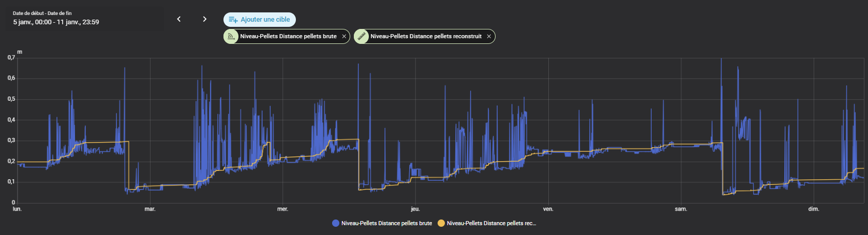
Task: Hide the truncated pellets rec... legend series
Action: (x=491, y=223)
